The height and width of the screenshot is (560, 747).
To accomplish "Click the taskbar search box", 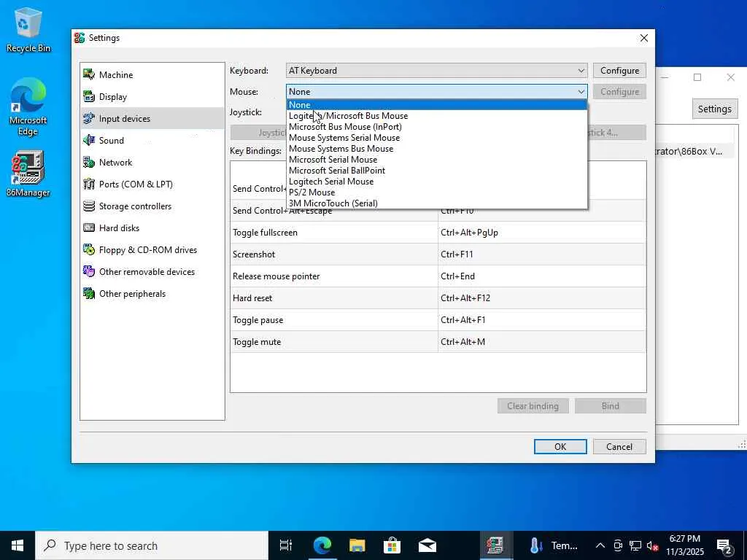I will 152,545.
